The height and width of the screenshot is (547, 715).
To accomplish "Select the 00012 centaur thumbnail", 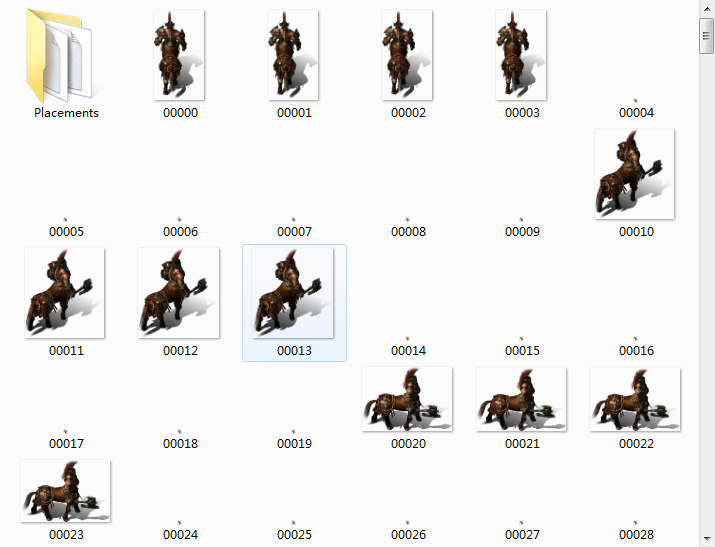I will (179, 293).
